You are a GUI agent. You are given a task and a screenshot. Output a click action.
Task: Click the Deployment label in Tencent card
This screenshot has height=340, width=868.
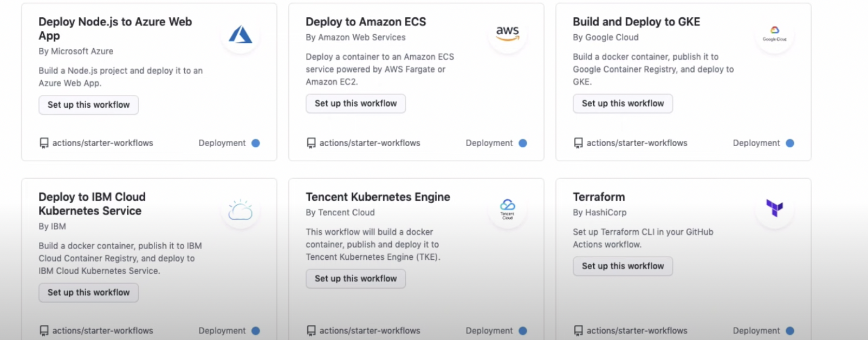point(489,331)
